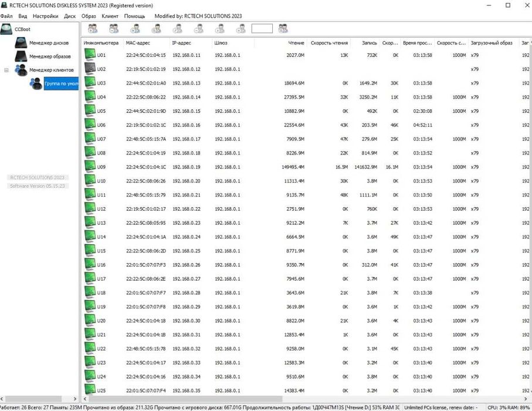Click the monitor icon for client U20

[x=90, y=320]
